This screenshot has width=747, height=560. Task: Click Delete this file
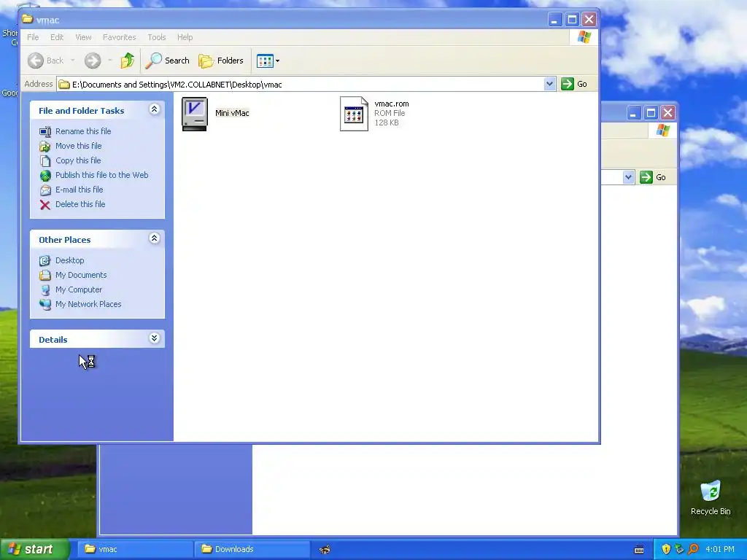tap(80, 204)
